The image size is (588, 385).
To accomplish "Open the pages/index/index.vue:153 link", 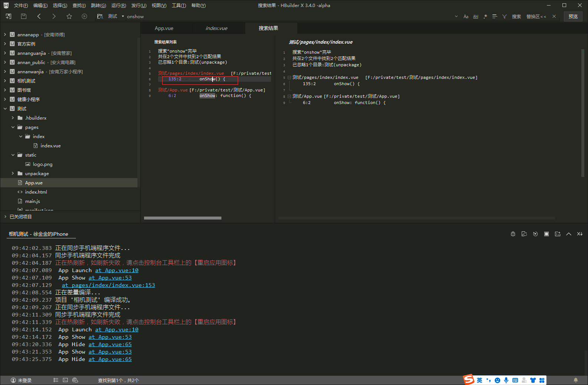I will pos(108,285).
